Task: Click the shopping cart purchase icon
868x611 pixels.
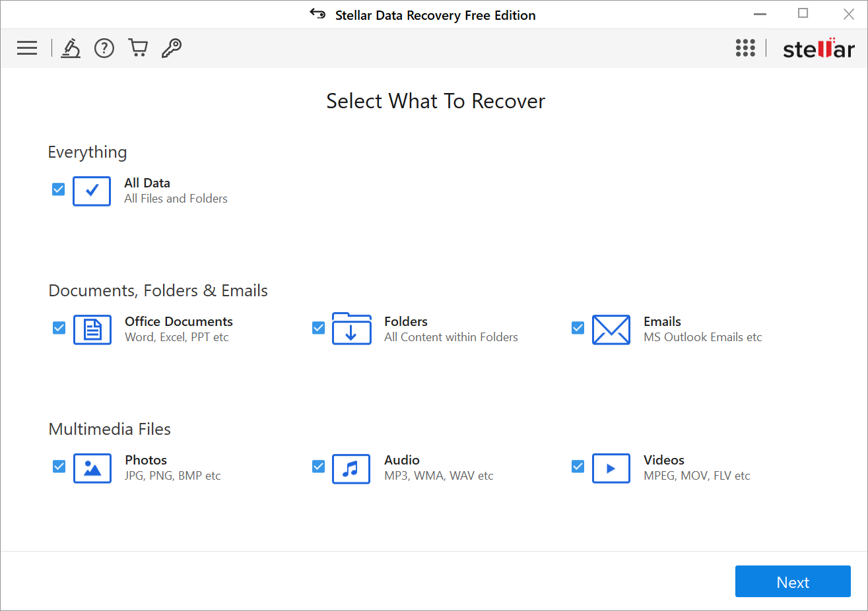Action: tap(138, 48)
